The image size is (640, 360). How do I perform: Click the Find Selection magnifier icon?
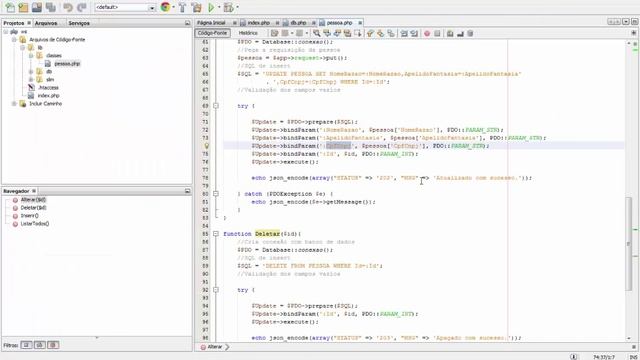pyautogui.click(x=316, y=33)
